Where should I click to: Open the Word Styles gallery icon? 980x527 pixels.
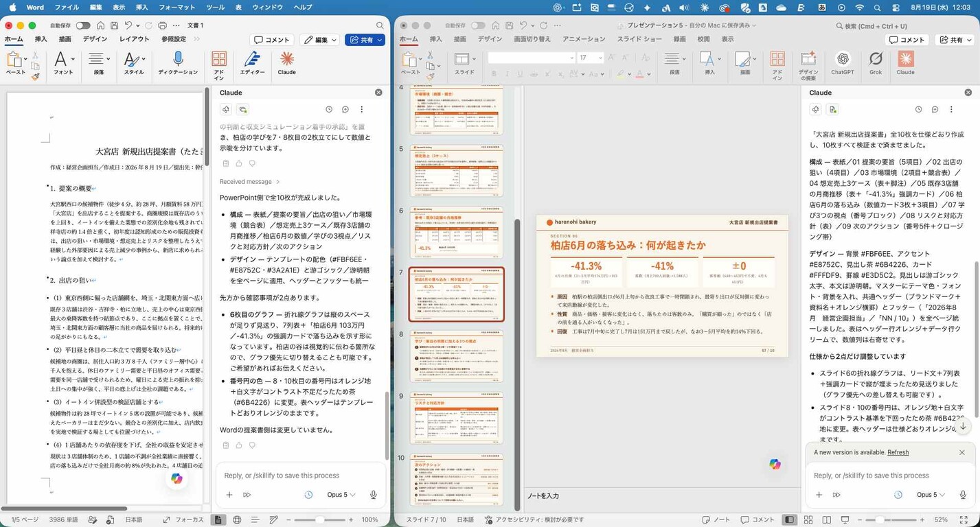[x=134, y=62]
